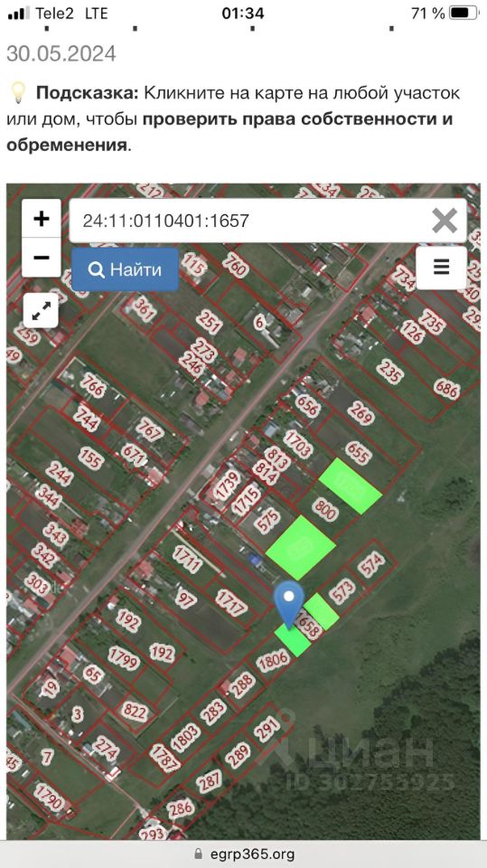Select land parcel labeled 574
The width and height of the screenshot is (487, 868).
point(372,566)
